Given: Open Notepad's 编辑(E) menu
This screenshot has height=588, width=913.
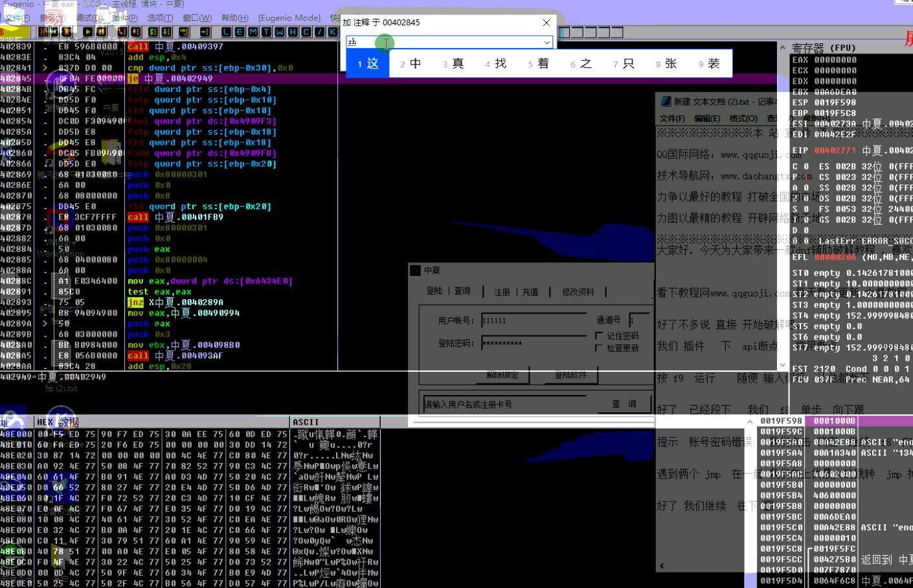Looking at the screenshot, I should [706, 119].
